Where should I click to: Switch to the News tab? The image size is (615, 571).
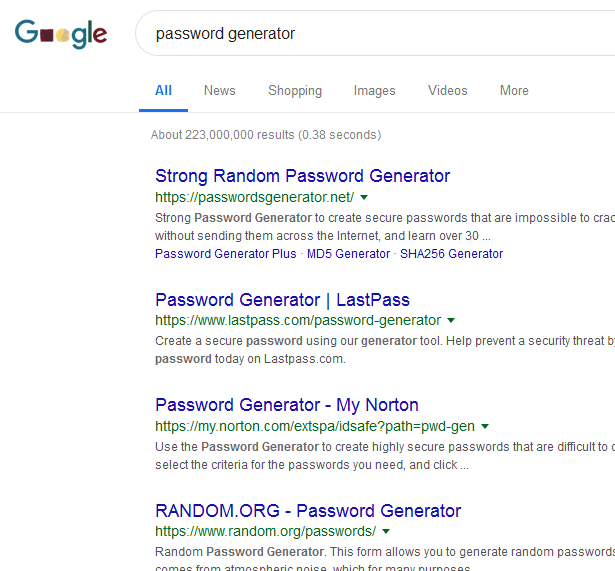click(x=220, y=91)
